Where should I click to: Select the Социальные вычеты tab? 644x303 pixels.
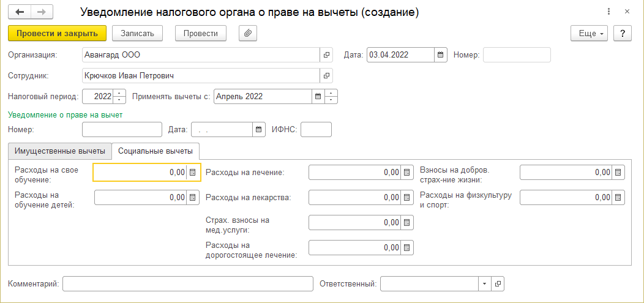155,151
